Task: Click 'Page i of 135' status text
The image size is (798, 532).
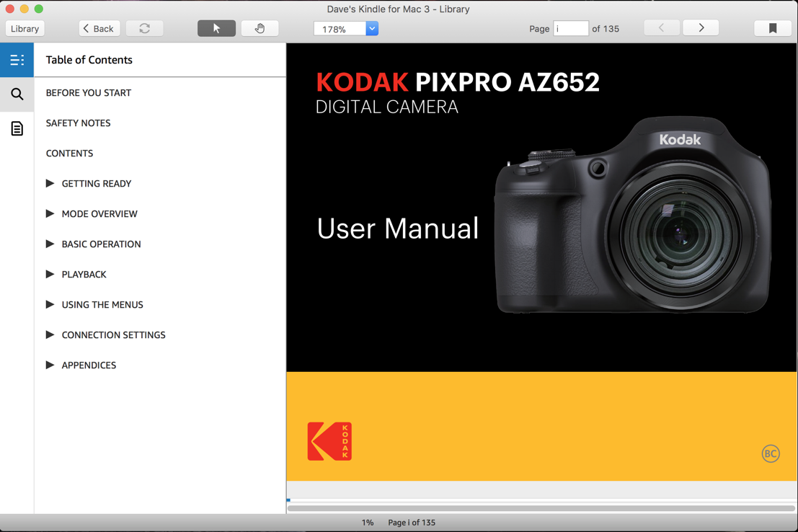Action: click(412, 523)
